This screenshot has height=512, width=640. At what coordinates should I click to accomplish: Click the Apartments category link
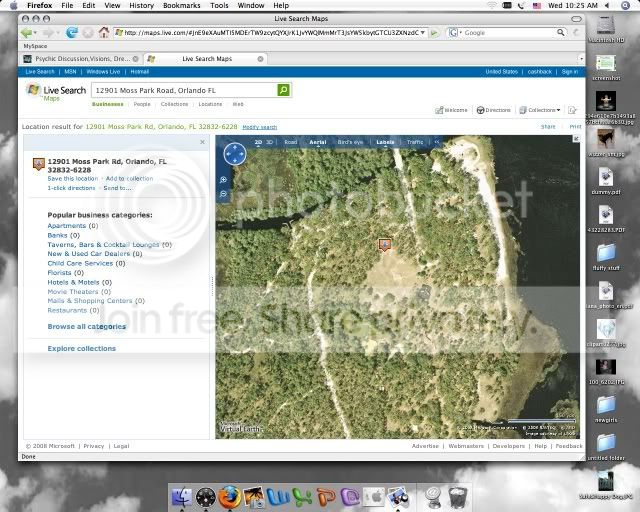tap(67, 226)
